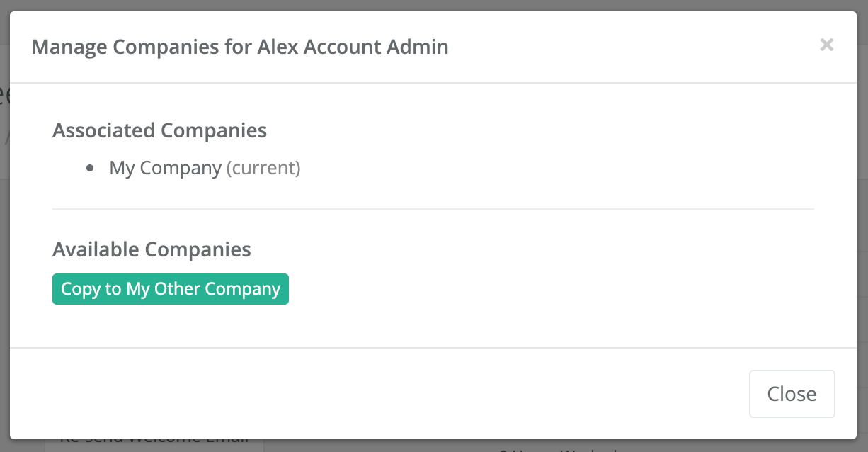Click the partially hidden Re-send Welcome Email button
868x452 pixels.
[154, 443]
